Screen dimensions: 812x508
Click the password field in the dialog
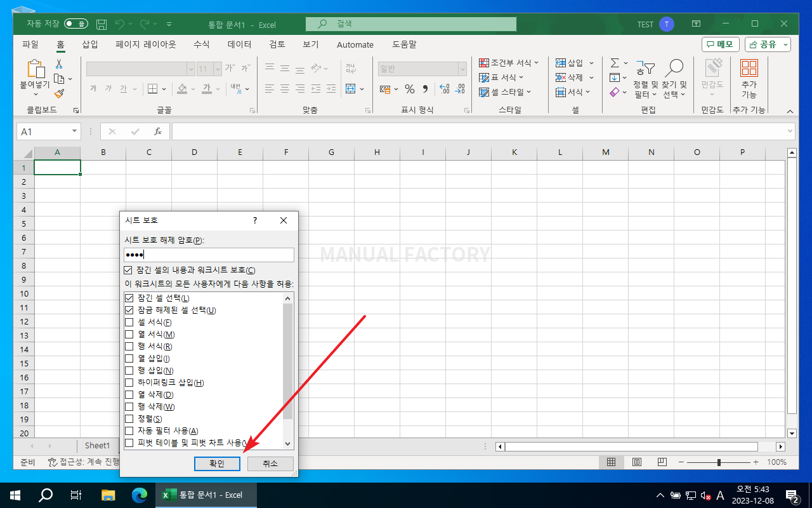point(209,255)
